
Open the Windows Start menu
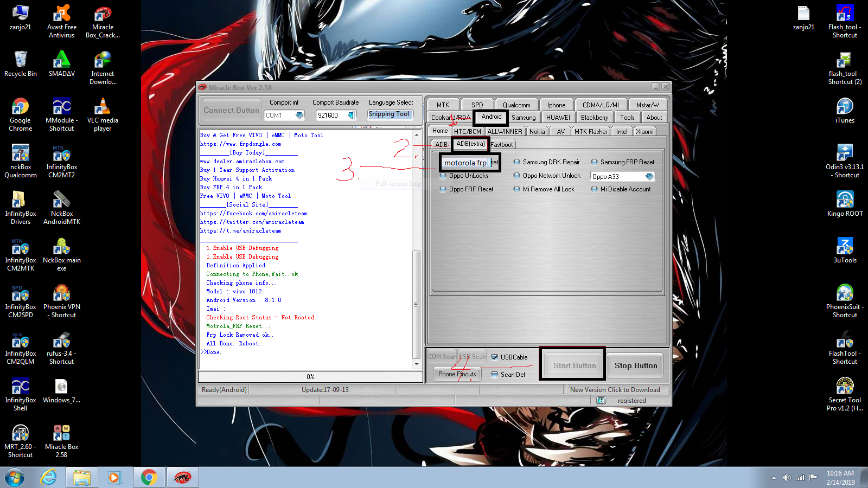(15, 478)
